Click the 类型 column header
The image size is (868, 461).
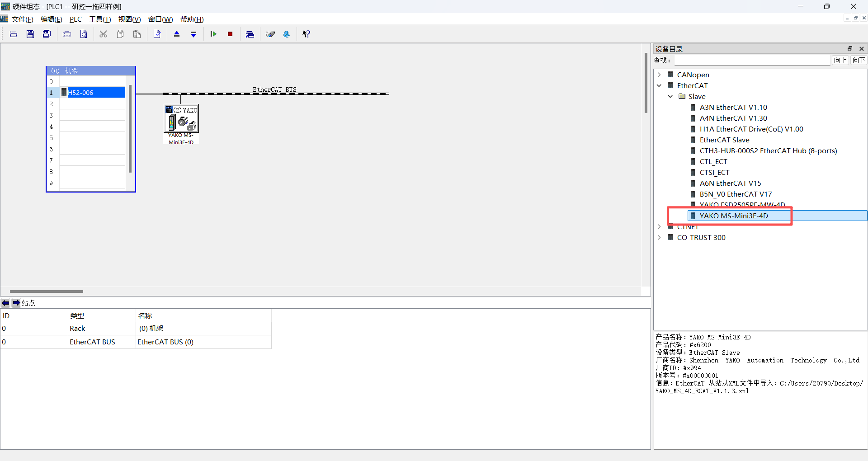click(x=102, y=315)
